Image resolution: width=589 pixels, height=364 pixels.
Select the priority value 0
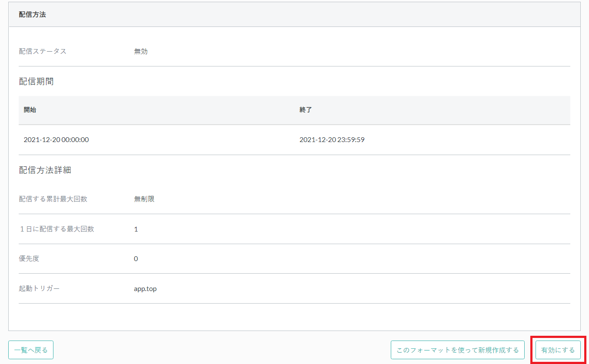tap(136, 258)
